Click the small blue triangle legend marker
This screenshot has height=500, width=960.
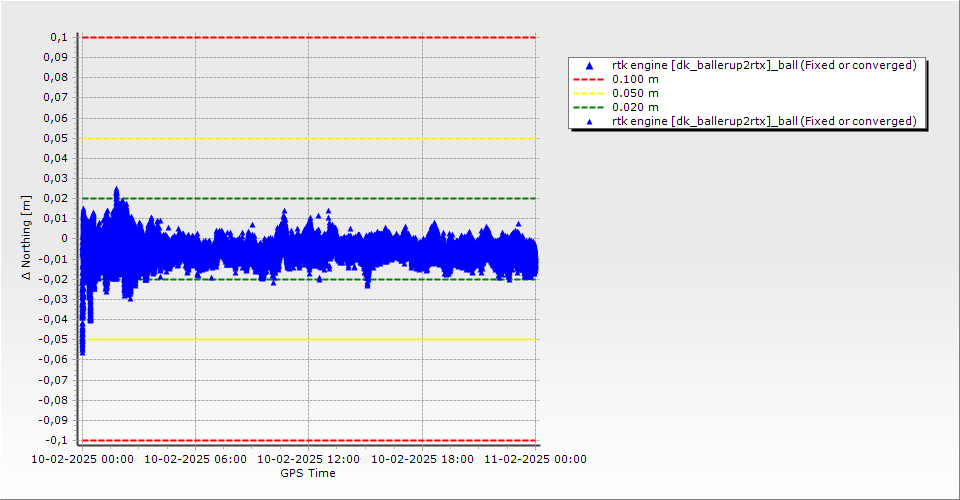coord(590,122)
